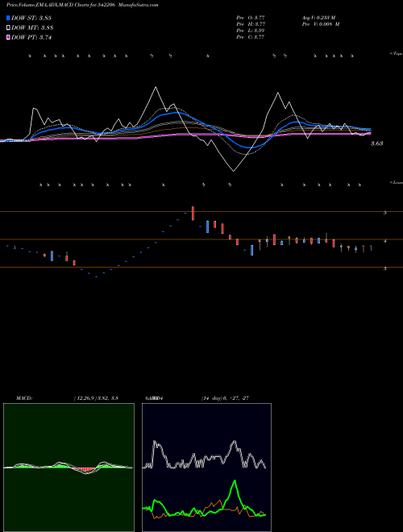Click the 3.63 price label on EMA chart
Screen dimensions: 403x532
(x=376, y=143)
